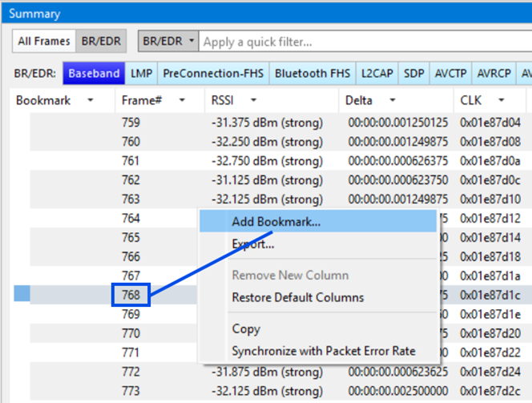
Task: Click Remove New Column menu entry
Action: click(318, 275)
